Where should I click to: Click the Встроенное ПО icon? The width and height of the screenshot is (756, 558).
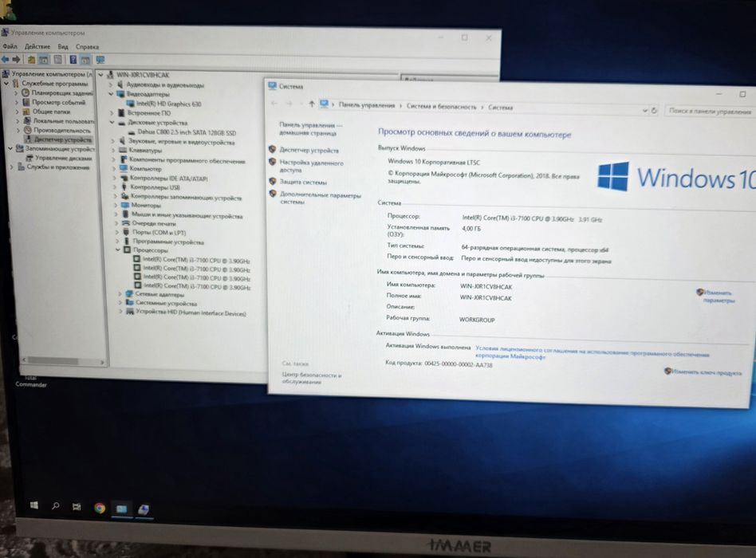121,112
